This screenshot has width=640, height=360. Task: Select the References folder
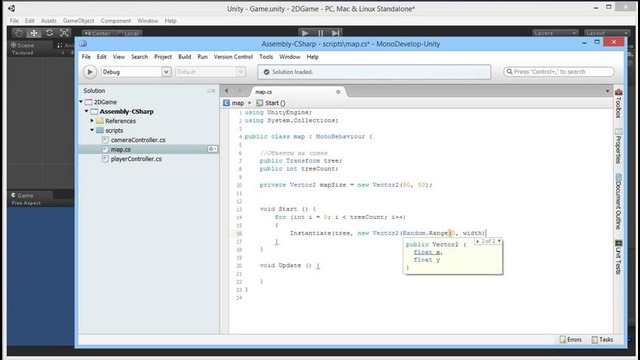pyautogui.click(x=120, y=121)
